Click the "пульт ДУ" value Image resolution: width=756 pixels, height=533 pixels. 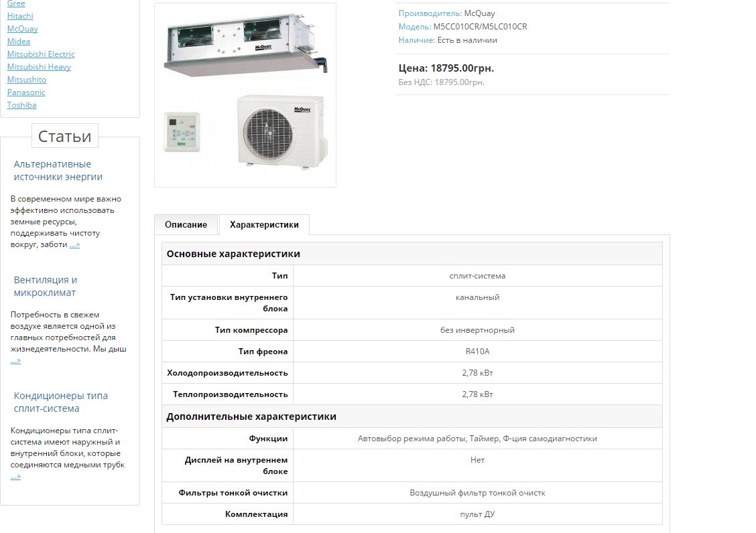point(477,514)
